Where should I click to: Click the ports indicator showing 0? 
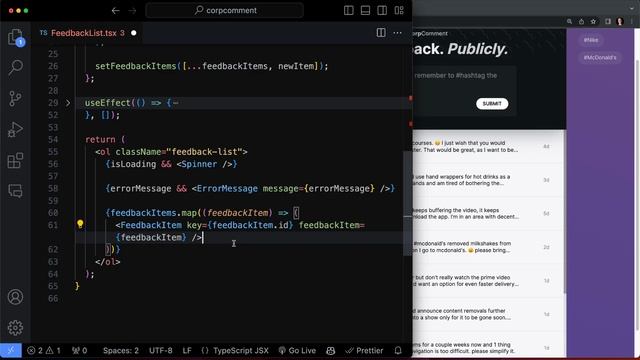click(x=80, y=351)
